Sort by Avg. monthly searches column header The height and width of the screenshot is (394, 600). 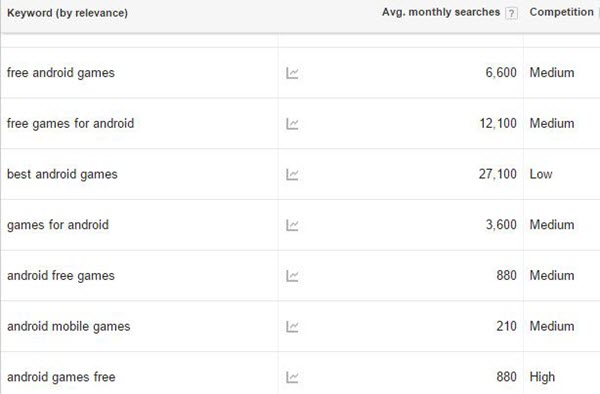(x=441, y=12)
